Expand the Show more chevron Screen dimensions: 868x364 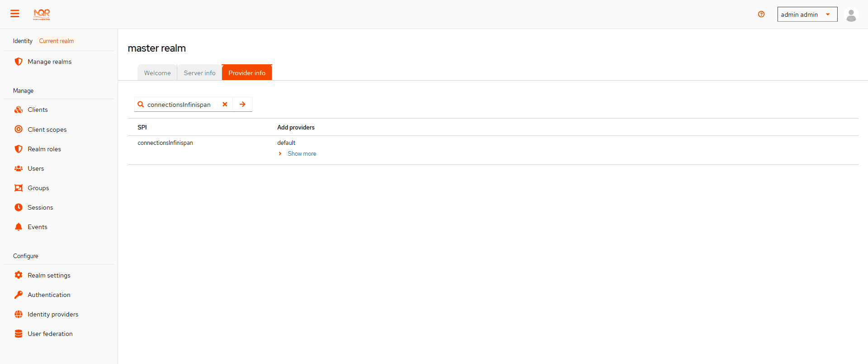280,153
